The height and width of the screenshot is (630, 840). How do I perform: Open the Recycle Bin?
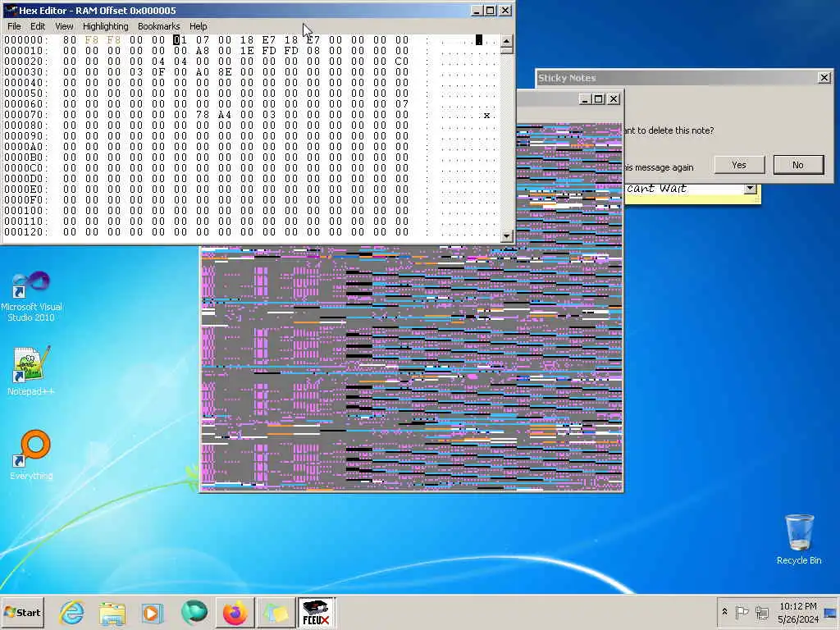point(799,540)
